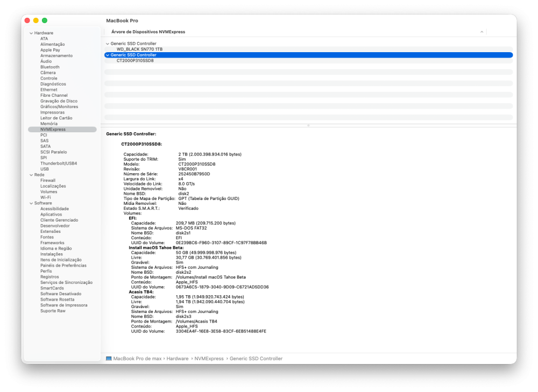The height and width of the screenshot is (392, 538).
Task: Open Wi-Fi in the sidebar
Action: [45, 197]
